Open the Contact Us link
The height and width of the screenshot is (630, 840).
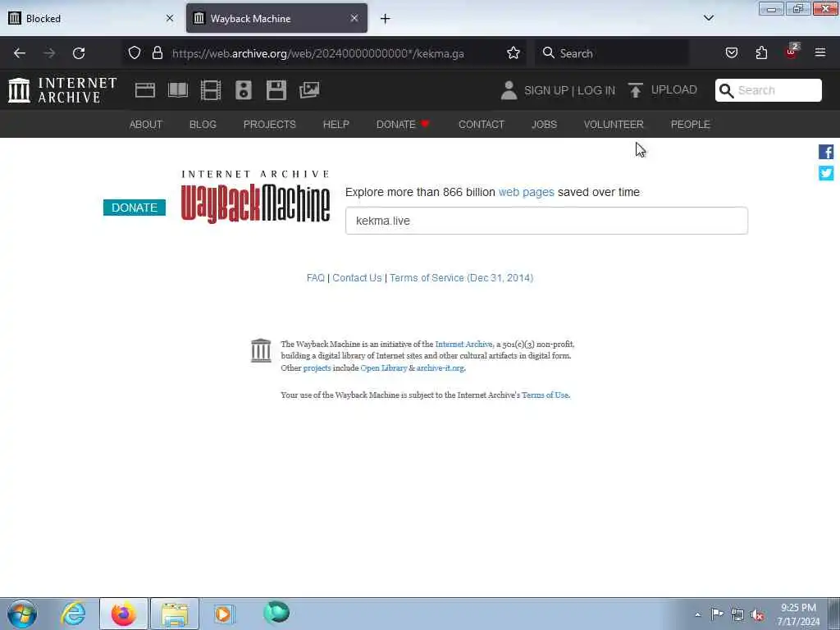pyautogui.click(x=357, y=278)
